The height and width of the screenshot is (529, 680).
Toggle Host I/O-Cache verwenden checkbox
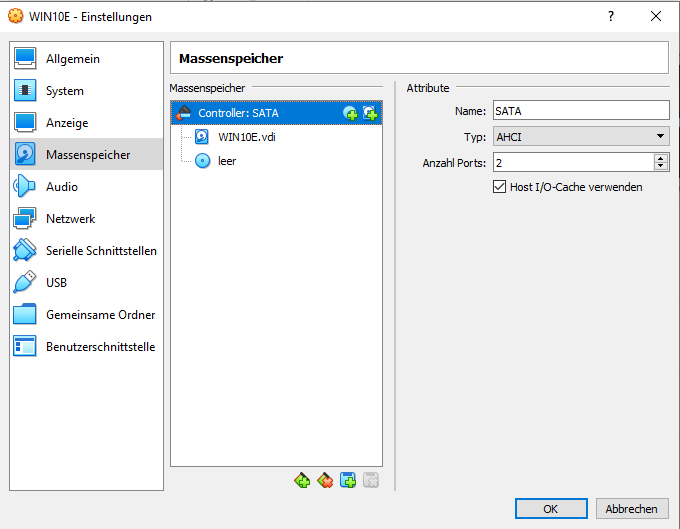(500, 187)
